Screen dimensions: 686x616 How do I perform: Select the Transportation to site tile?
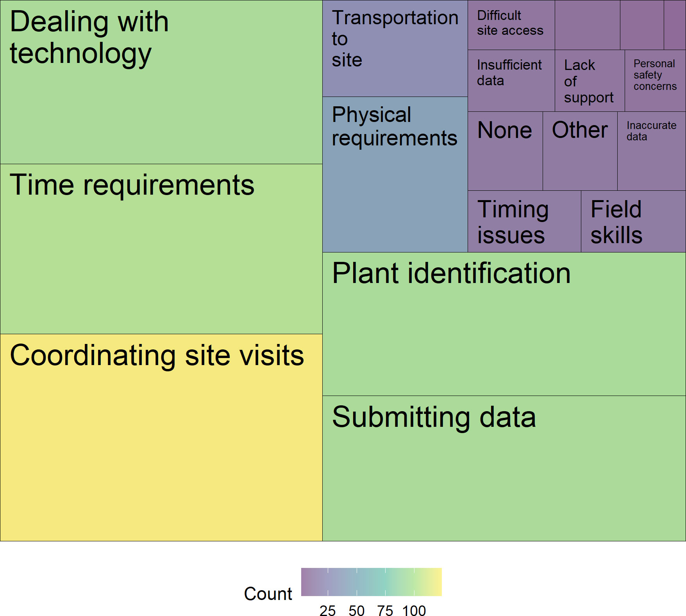click(x=395, y=48)
